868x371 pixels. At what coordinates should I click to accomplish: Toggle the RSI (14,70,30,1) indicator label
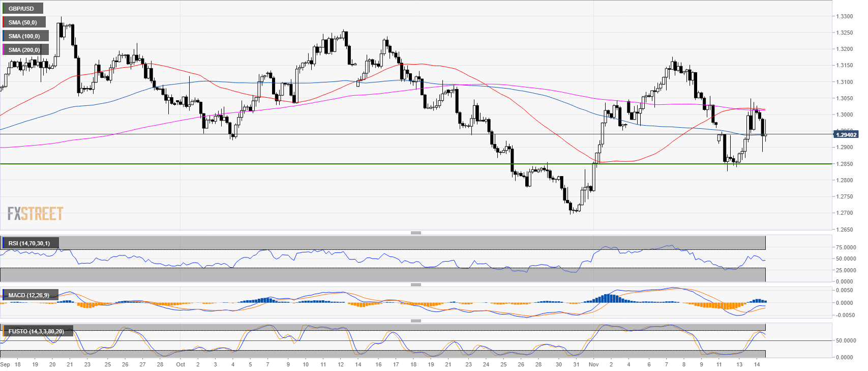point(29,243)
